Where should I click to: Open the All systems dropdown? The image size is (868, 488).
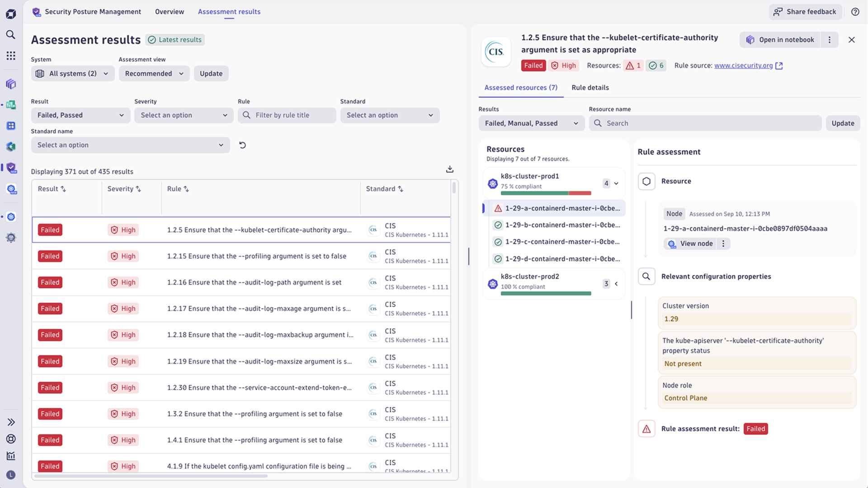coord(72,73)
